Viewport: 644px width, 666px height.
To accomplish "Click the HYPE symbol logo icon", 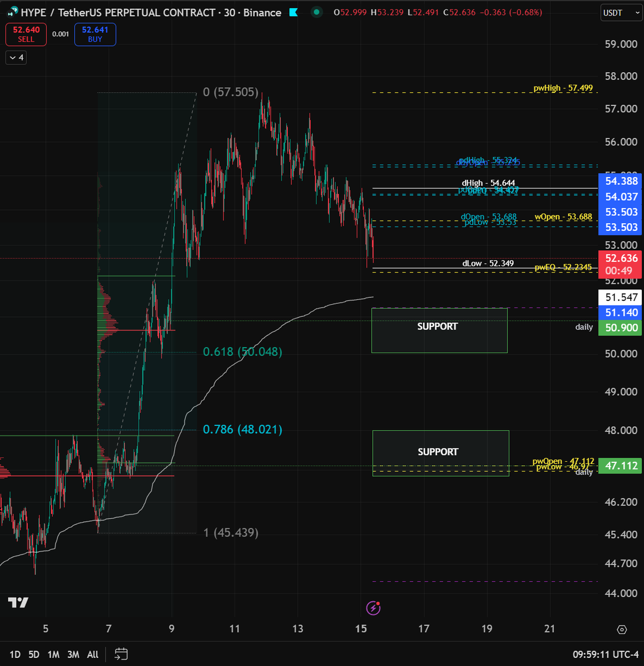I will (12, 12).
